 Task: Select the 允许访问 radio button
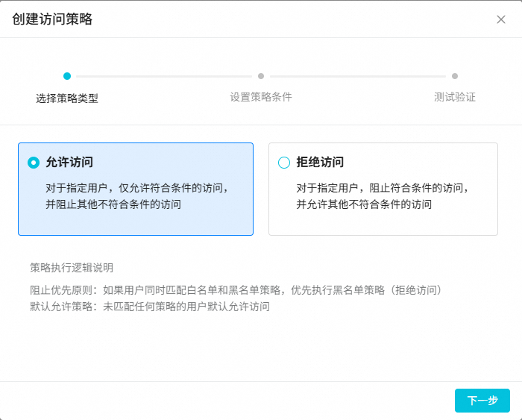[33, 163]
